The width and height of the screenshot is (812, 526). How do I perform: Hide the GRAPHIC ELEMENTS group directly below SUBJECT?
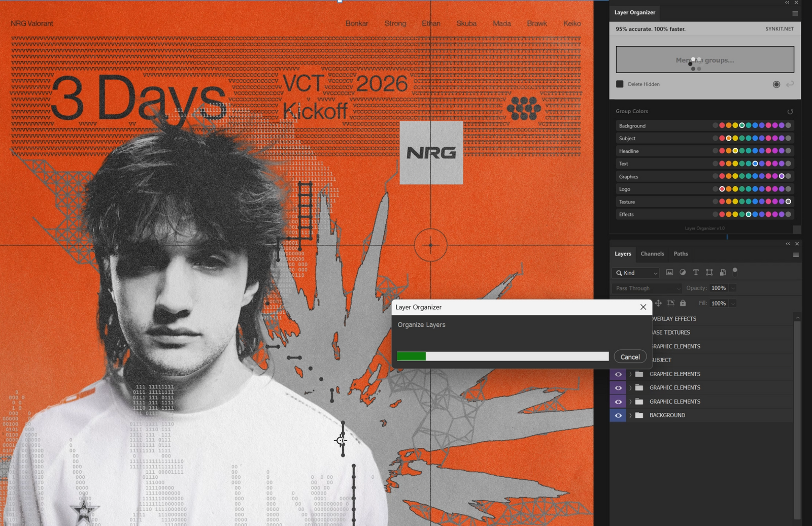pyautogui.click(x=618, y=374)
